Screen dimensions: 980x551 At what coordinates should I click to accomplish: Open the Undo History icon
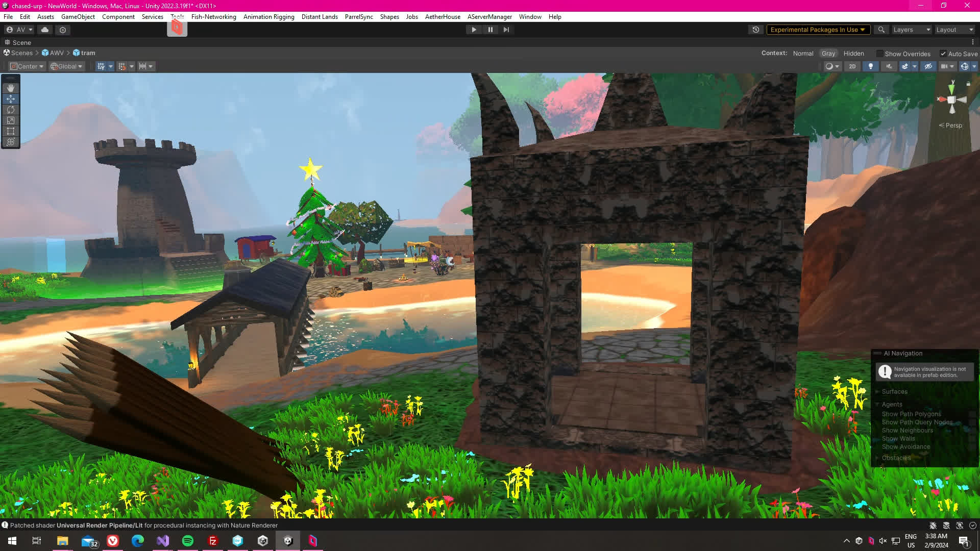[x=756, y=30]
